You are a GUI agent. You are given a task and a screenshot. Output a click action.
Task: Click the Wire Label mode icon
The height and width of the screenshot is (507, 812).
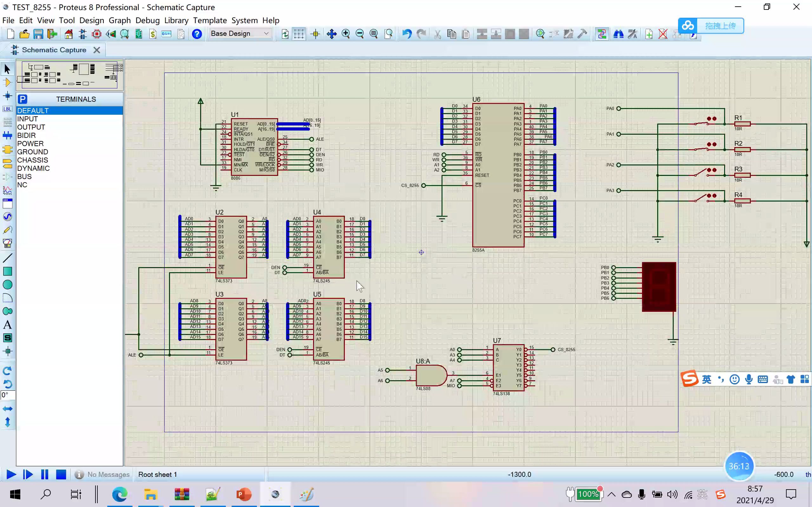coord(7,109)
